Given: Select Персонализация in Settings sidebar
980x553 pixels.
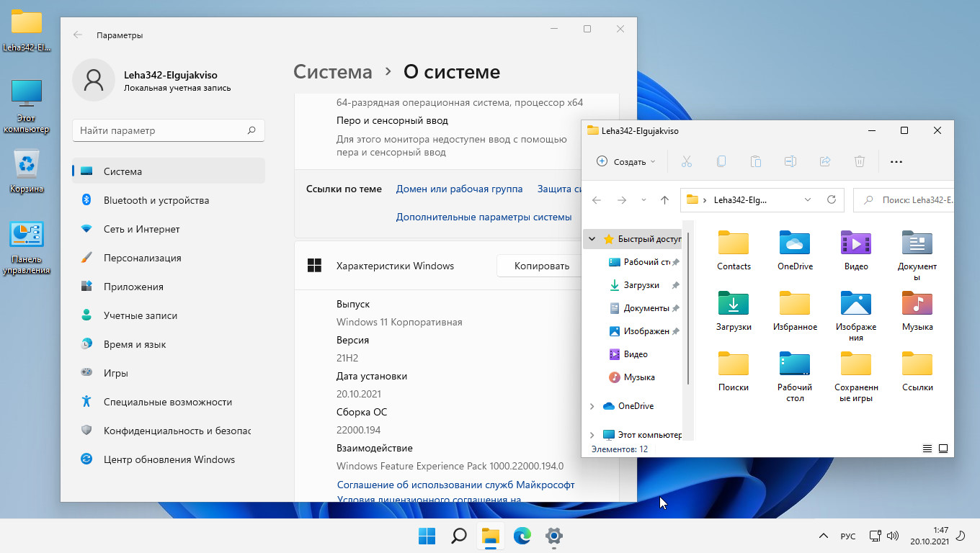Looking at the screenshot, I should coord(142,258).
